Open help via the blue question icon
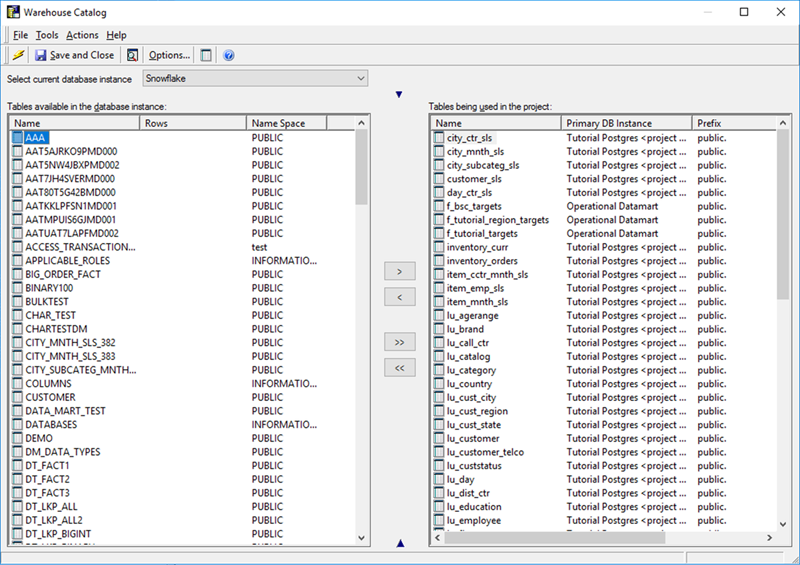 pos(229,55)
